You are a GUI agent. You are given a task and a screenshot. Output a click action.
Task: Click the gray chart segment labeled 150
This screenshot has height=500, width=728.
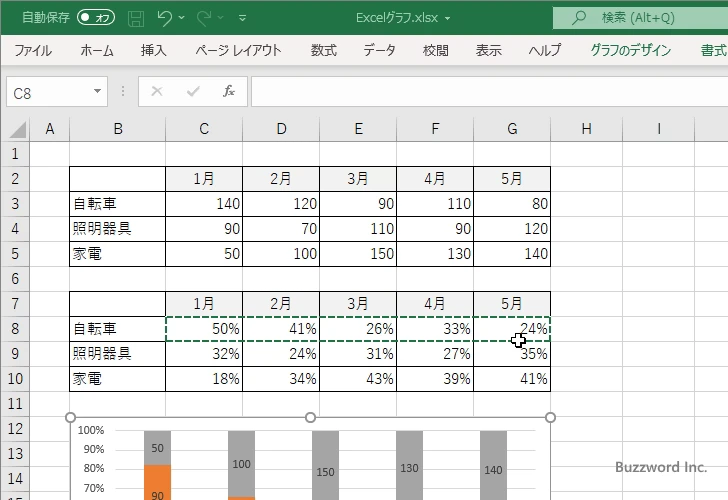pos(325,465)
